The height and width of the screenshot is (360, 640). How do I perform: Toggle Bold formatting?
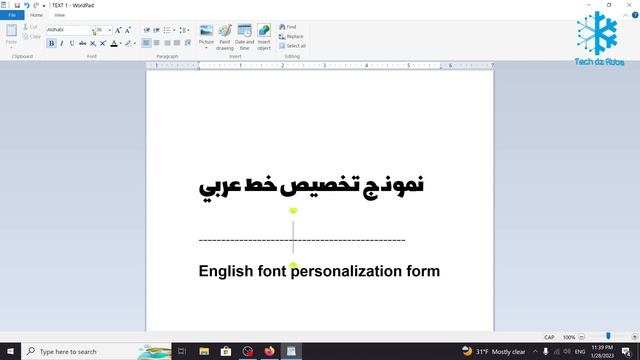pos(51,43)
